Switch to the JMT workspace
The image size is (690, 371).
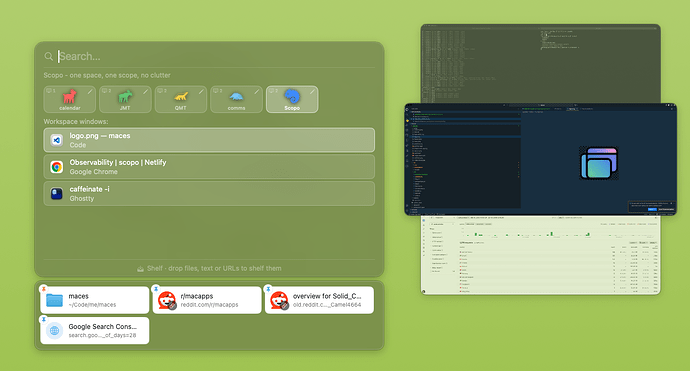125,99
